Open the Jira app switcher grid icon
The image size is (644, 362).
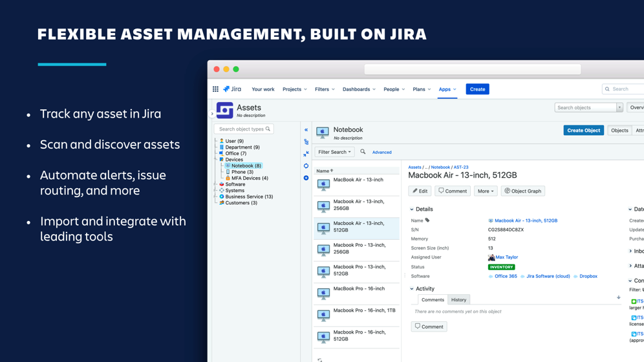215,89
